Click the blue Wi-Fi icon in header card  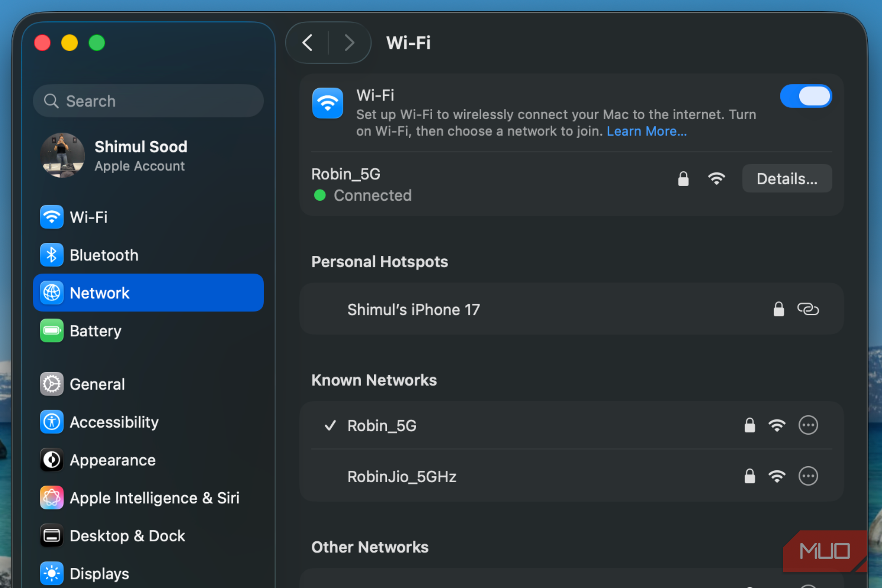[328, 103]
